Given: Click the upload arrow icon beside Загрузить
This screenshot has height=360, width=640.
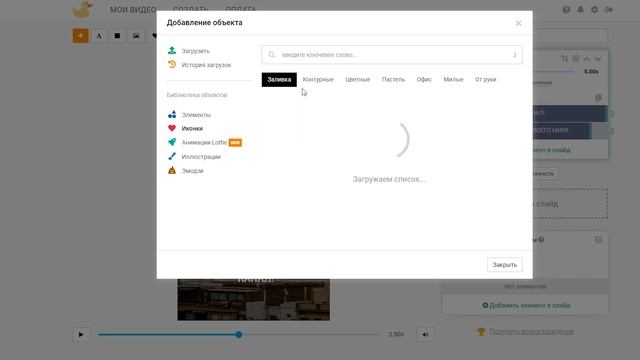Looking at the screenshot, I should [172, 51].
